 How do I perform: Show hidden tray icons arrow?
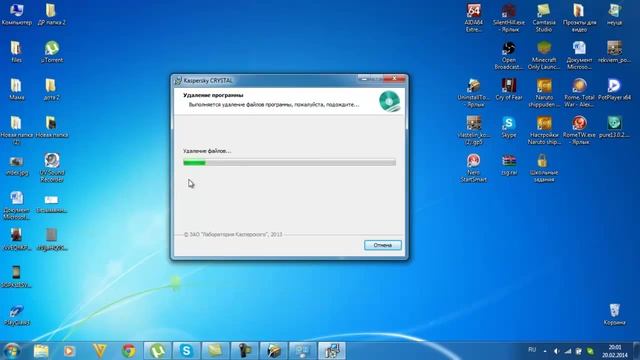click(545, 351)
